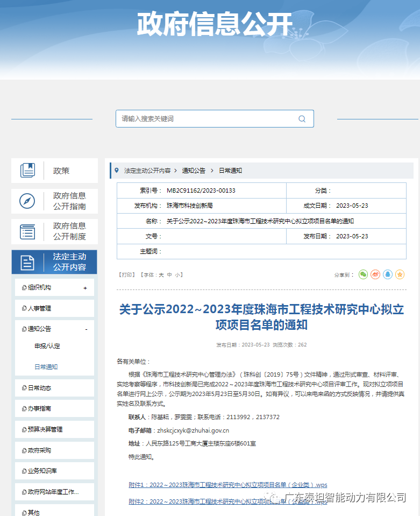The image size is (420, 516).
Task: Collapse 通知公告 with the minus sign
Action: coord(86,329)
